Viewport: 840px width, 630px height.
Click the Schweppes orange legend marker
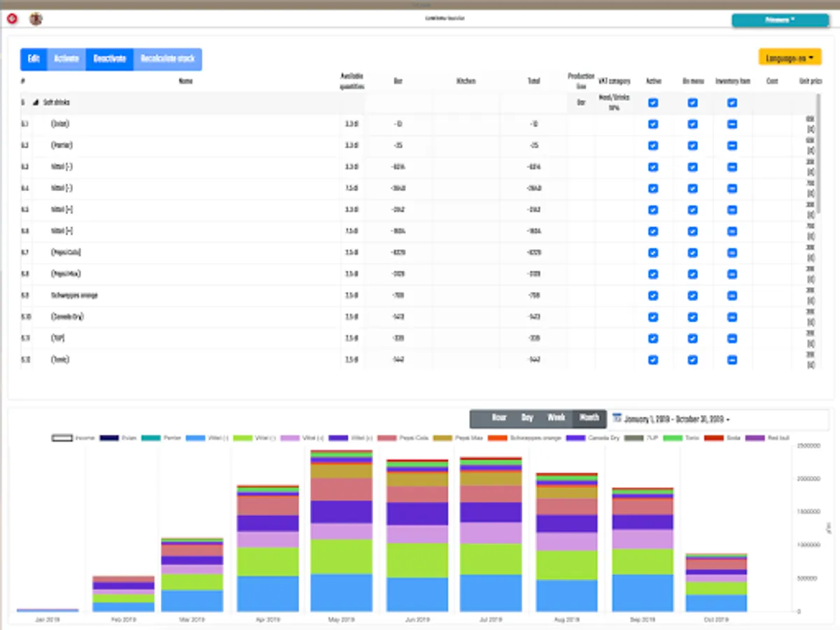(496, 438)
